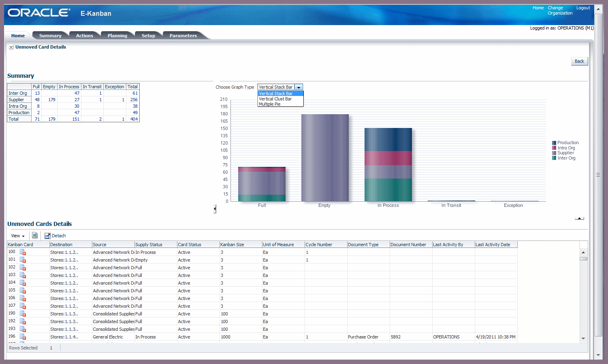Image resolution: width=608 pixels, height=364 pixels.
Task: Detach the Unmoved Cards Details table
Action: pos(55,236)
